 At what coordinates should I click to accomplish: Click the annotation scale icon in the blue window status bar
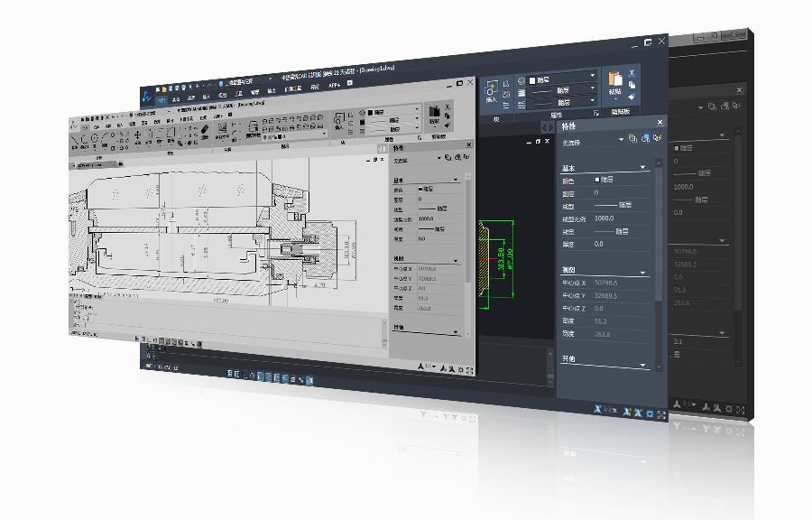click(x=597, y=409)
